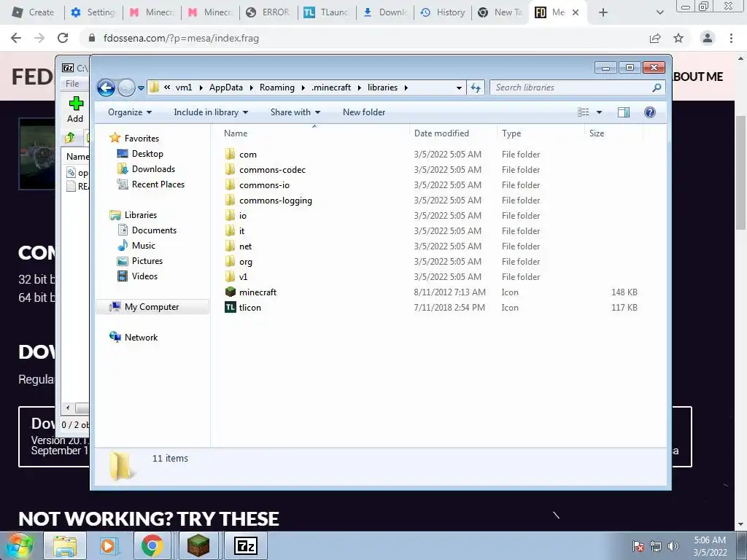747x560 pixels.
Task: Click AppData in the address path
Action: click(x=226, y=87)
